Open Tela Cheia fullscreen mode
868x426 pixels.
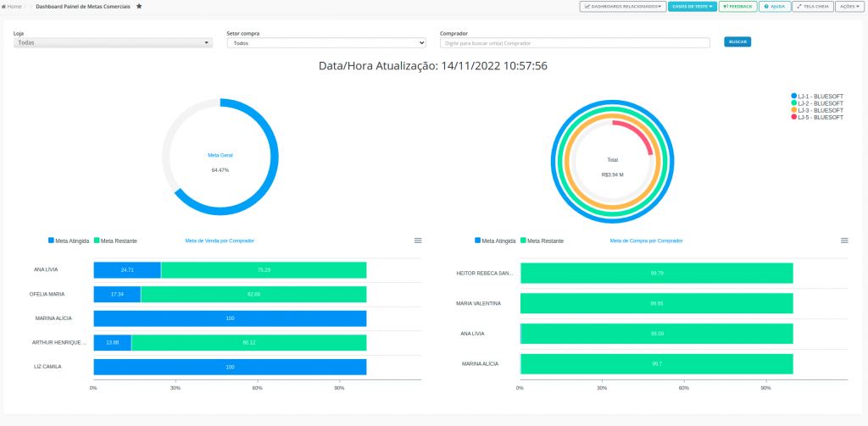(x=812, y=7)
